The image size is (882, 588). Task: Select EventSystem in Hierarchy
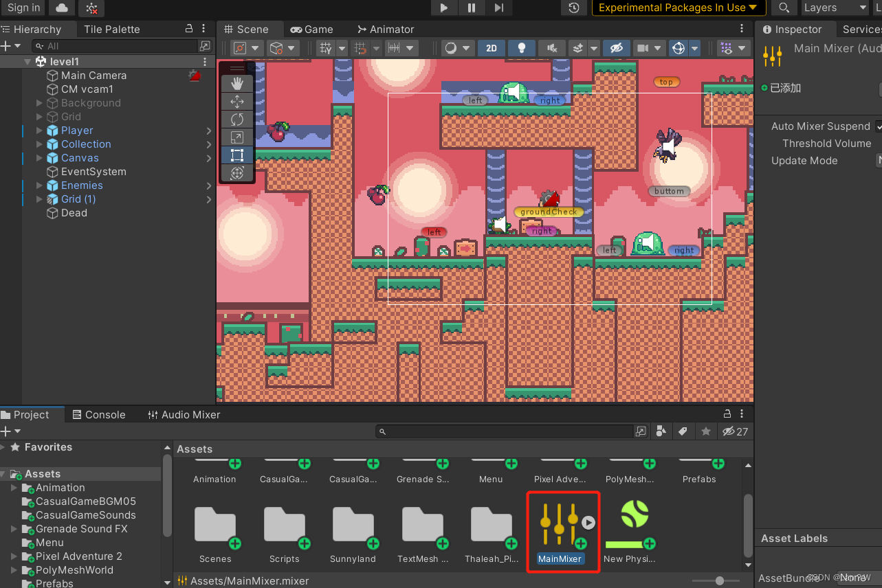[93, 172]
